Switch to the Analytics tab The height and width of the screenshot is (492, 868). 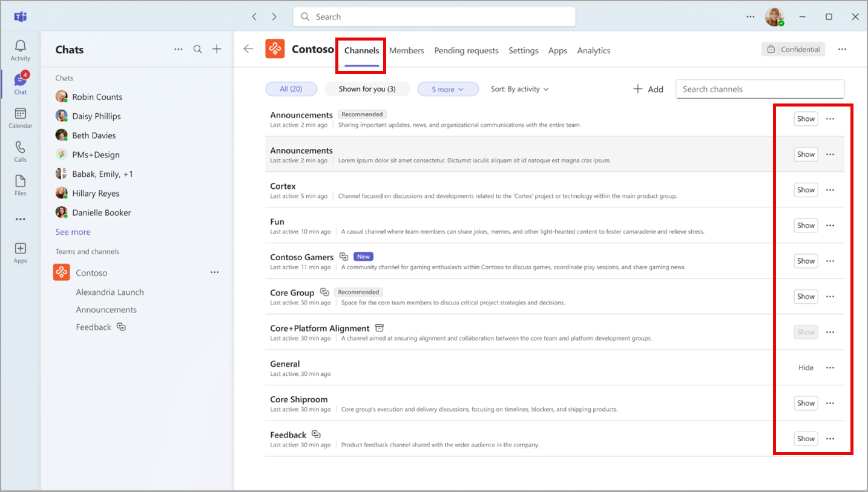pyautogui.click(x=593, y=51)
